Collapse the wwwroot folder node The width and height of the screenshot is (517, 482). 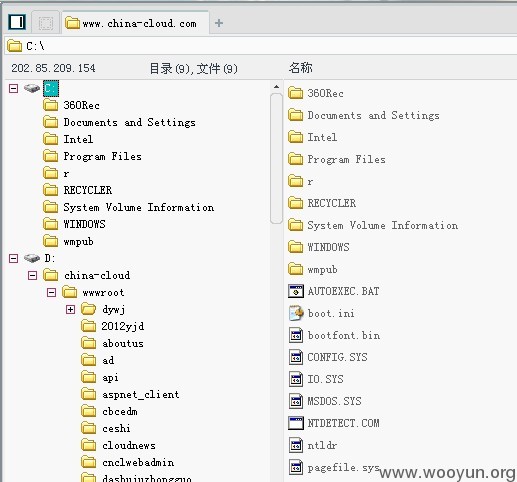pos(51,292)
